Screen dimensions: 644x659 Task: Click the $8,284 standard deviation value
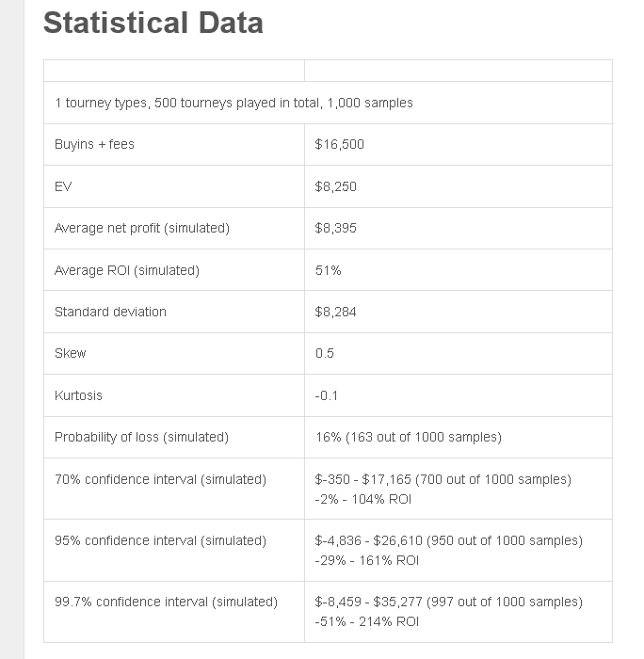click(336, 312)
